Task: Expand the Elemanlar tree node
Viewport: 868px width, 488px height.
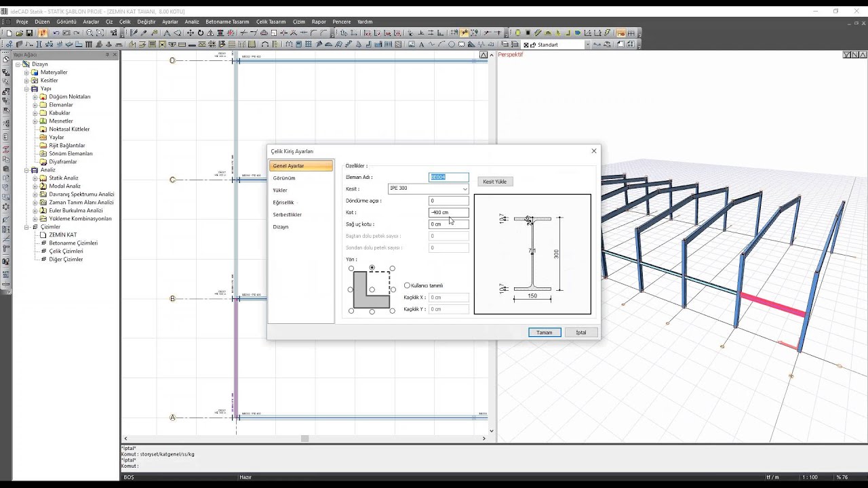Action: point(35,104)
